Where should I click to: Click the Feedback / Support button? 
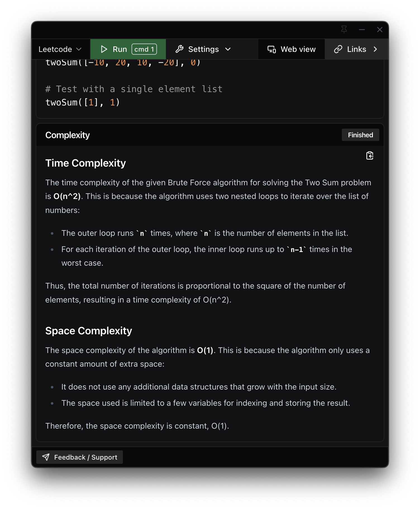[x=80, y=457]
